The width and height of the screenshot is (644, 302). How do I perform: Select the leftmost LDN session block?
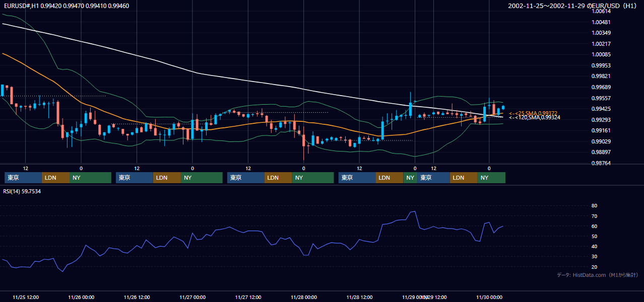pos(56,178)
